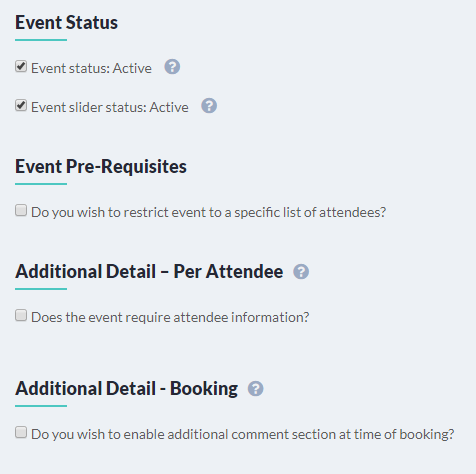Viewport: 476px width, 474px height.
Task: Uncheck the Event status: Active checkbox
Action: coord(21,66)
